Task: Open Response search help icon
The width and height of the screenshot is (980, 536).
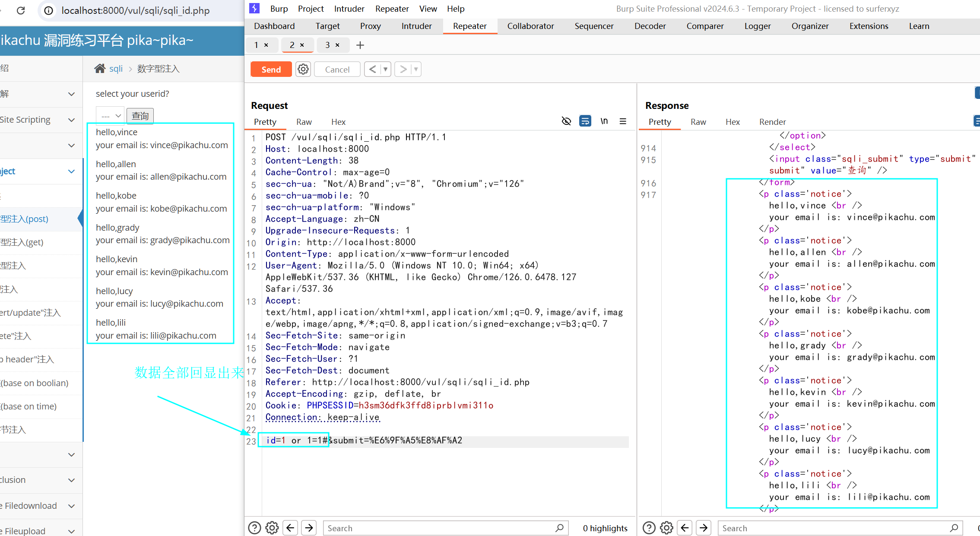Action: pyautogui.click(x=649, y=528)
